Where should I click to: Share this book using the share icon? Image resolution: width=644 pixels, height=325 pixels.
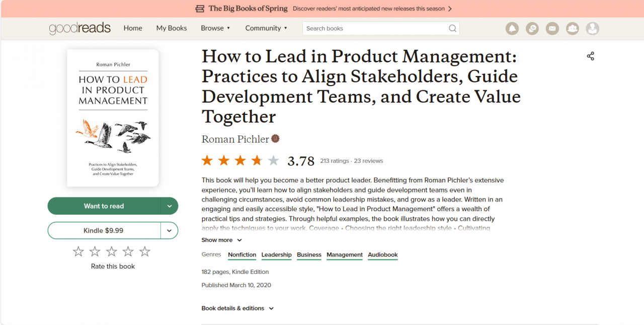(x=590, y=56)
